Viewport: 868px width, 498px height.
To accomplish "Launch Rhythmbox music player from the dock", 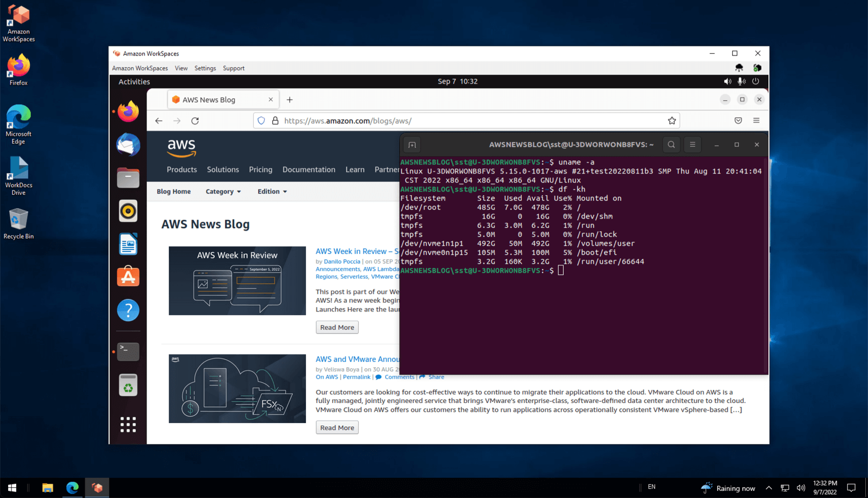I will [x=128, y=211].
